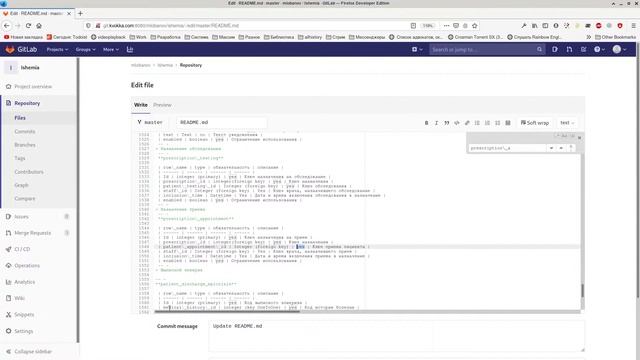Add a link with toolbar icon
This screenshot has height=360, width=640.
[467, 123]
